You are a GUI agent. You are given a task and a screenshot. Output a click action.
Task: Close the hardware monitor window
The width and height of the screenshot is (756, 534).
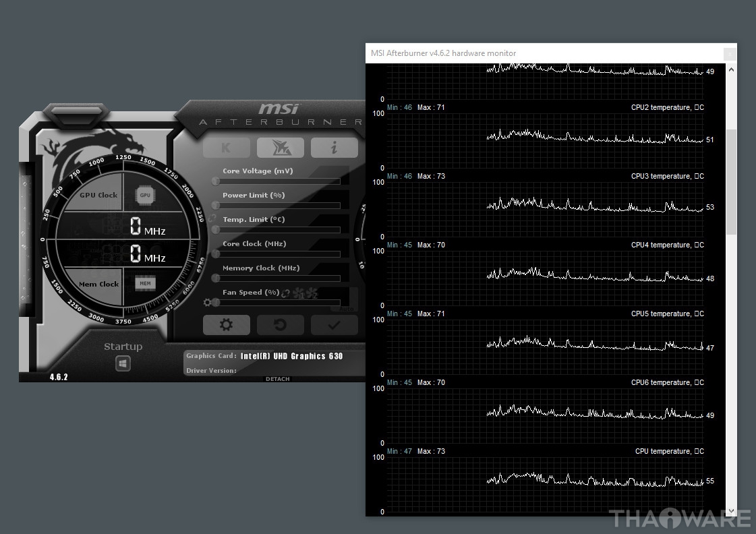click(x=730, y=54)
